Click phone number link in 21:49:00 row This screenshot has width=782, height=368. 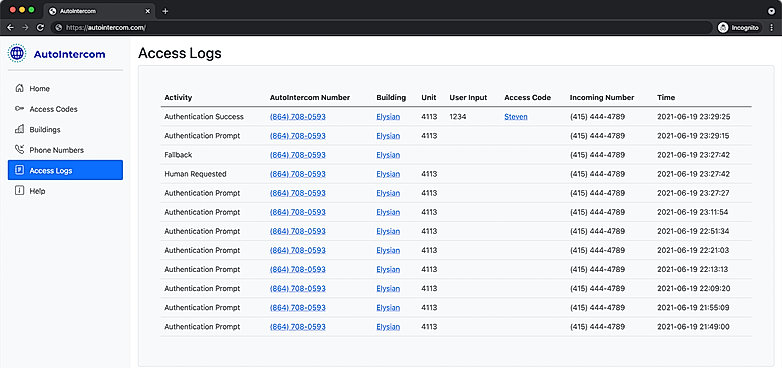click(x=298, y=327)
